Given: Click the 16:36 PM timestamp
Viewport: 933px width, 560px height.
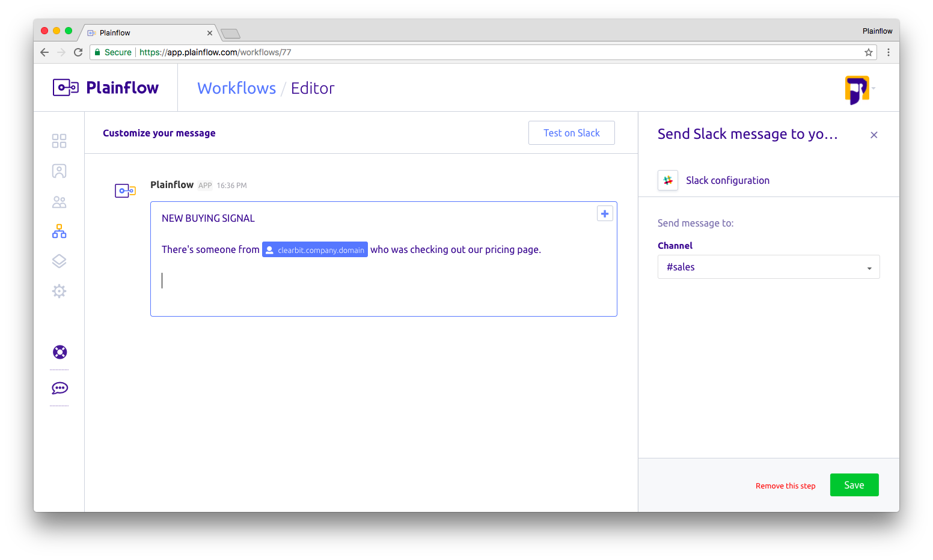Looking at the screenshot, I should 232,186.
